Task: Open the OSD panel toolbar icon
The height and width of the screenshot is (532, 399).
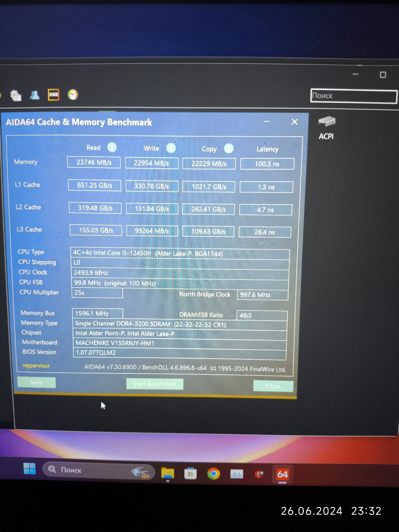Action: [x=53, y=95]
